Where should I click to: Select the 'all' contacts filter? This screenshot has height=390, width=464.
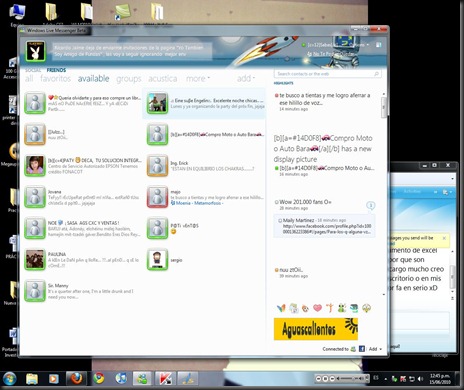pos(29,79)
